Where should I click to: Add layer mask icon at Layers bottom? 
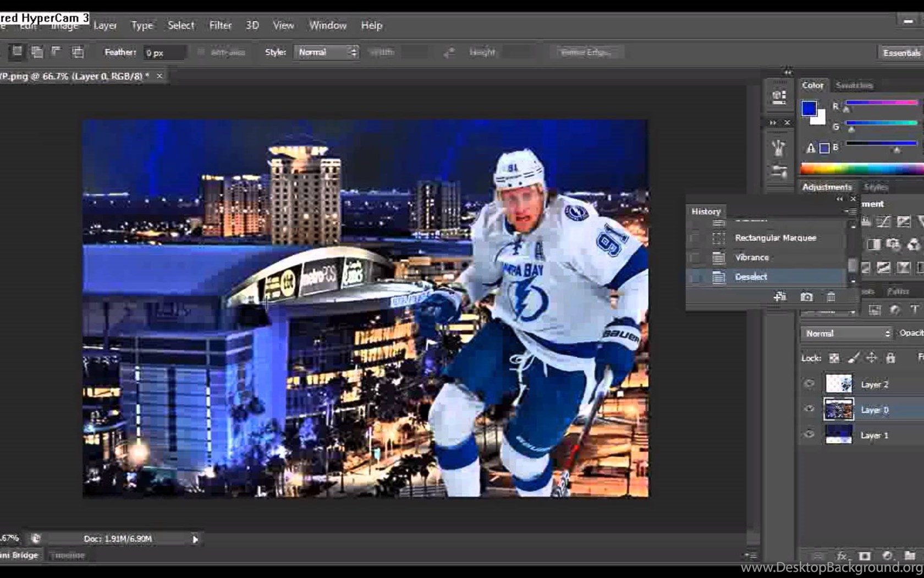point(865,556)
